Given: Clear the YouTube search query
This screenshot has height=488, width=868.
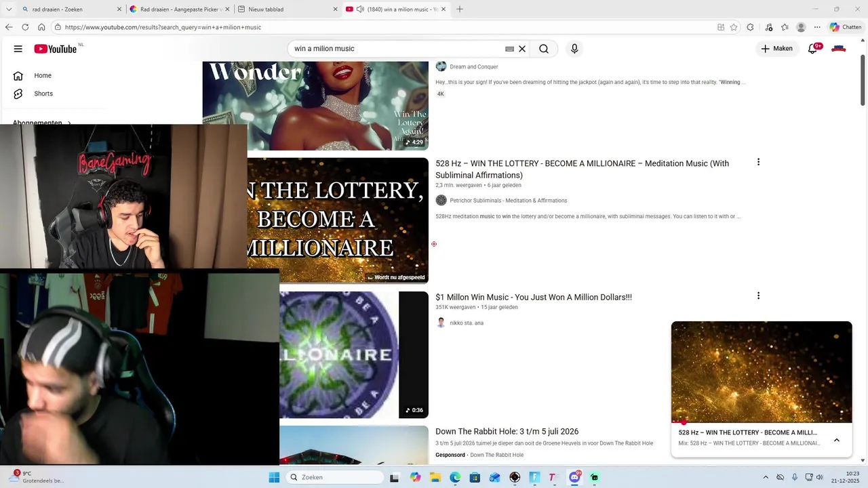Looking at the screenshot, I should point(522,49).
